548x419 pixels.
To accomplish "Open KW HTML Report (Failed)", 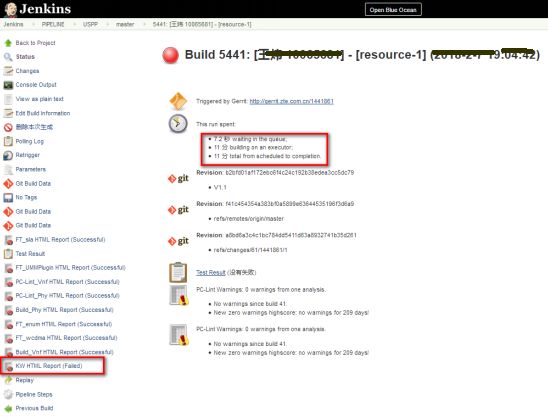I will tap(49, 366).
